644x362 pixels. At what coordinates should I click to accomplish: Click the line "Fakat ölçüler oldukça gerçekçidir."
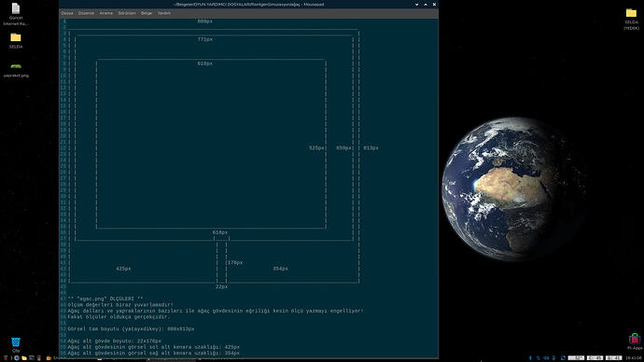119,317
